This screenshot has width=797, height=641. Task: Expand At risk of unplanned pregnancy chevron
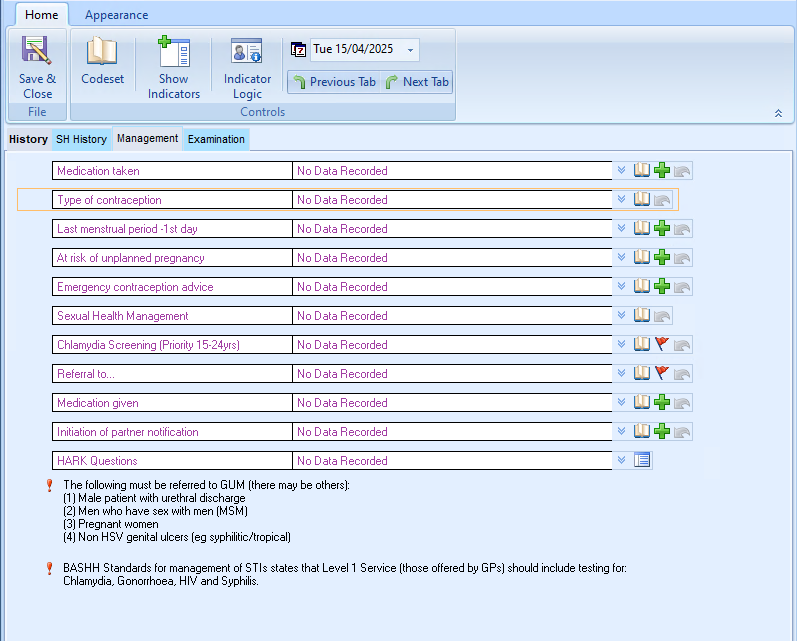621,257
